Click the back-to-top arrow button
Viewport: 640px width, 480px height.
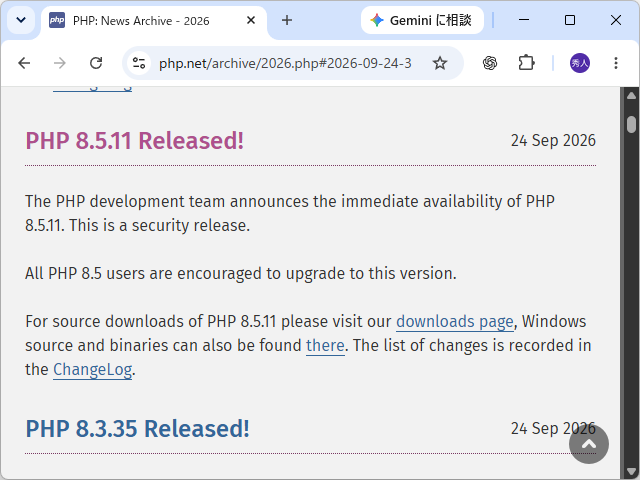(589, 444)
